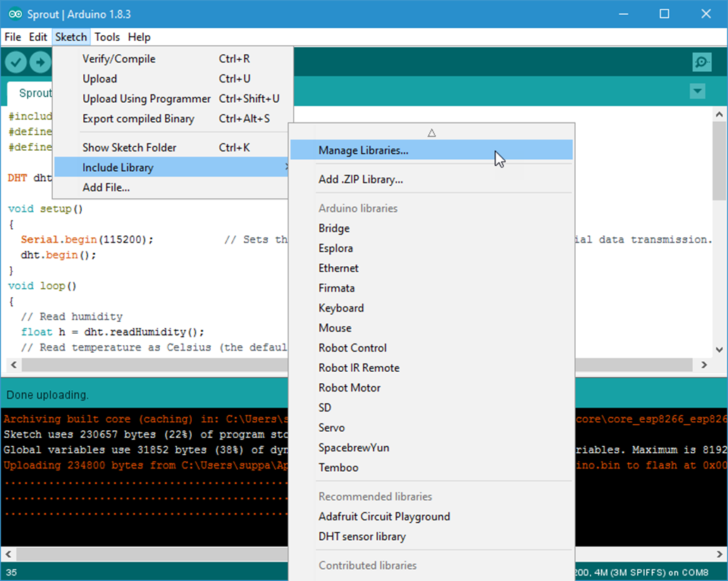This screenshot has height=581, width=728.
Task: Click the editor scroll-down arrow
Action: tap(719, 350)
